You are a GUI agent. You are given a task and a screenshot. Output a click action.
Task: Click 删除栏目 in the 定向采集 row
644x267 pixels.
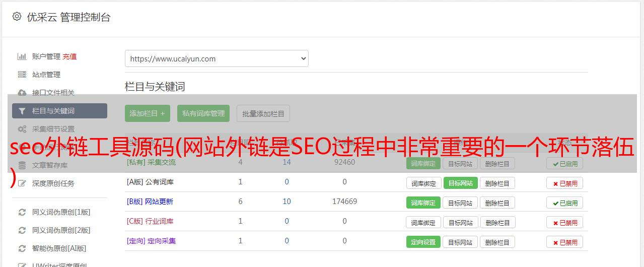tap(497, 242)
